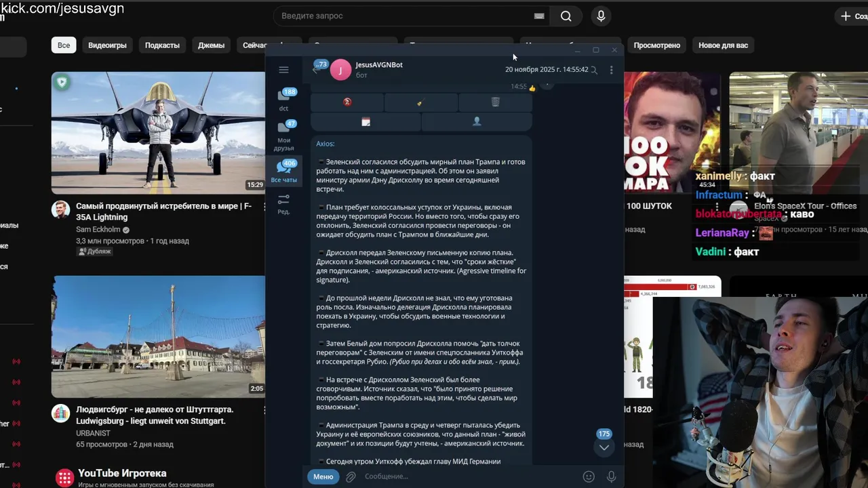Click stream chat message from xanimelly
The width and height of the screenshot is (868, 488).
click(x=735, y=176)
